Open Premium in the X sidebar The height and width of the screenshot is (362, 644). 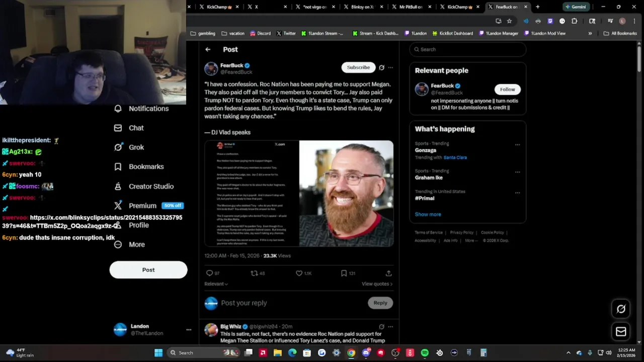(x=148, y=206)
